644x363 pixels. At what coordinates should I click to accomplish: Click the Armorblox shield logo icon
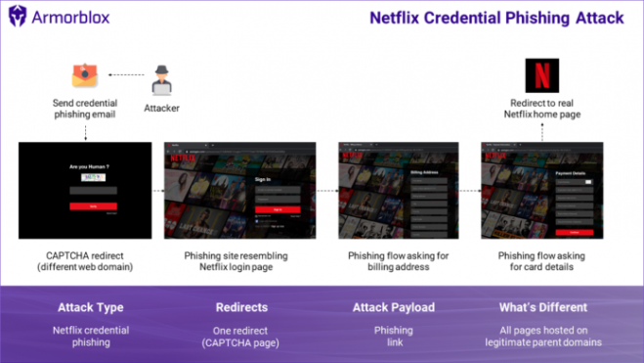pyautogui.click(x=18, y=16)
